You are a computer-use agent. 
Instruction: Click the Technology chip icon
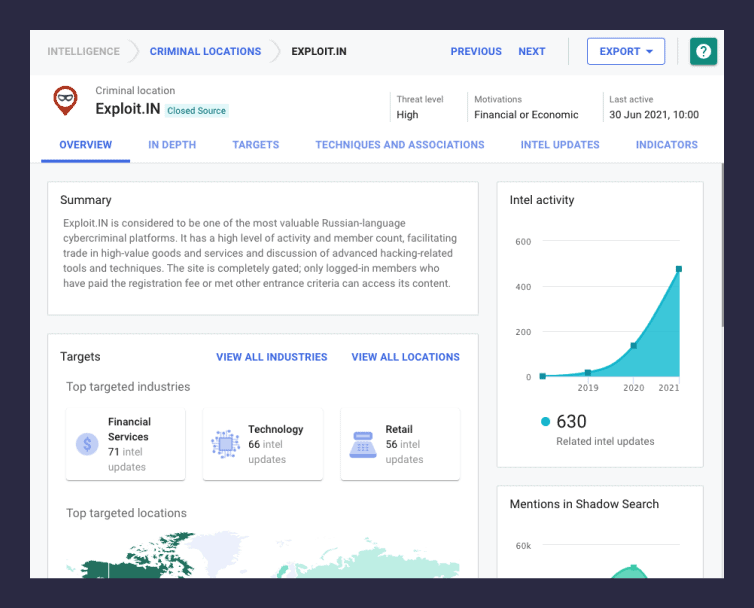(225, 444)
